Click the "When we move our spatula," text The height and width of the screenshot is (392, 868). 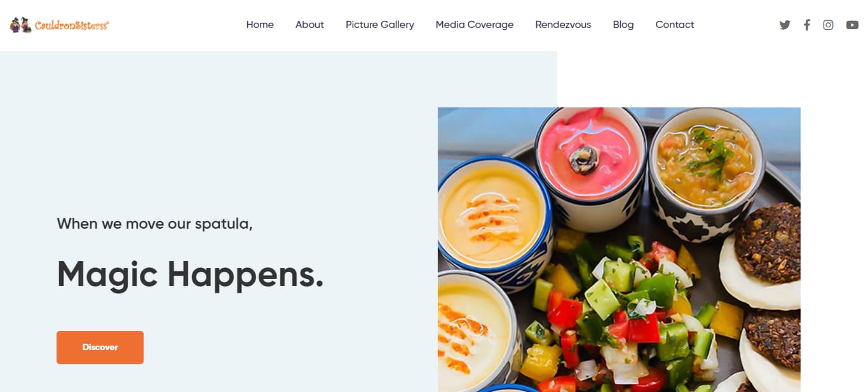coord(154,224)
